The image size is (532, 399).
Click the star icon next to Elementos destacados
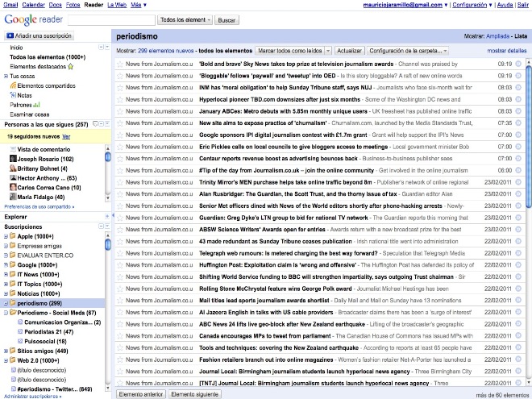coord(71,66)
